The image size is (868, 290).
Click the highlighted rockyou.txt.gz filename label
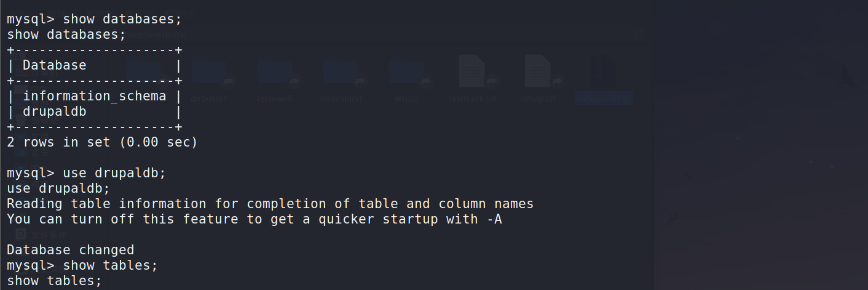604,99
